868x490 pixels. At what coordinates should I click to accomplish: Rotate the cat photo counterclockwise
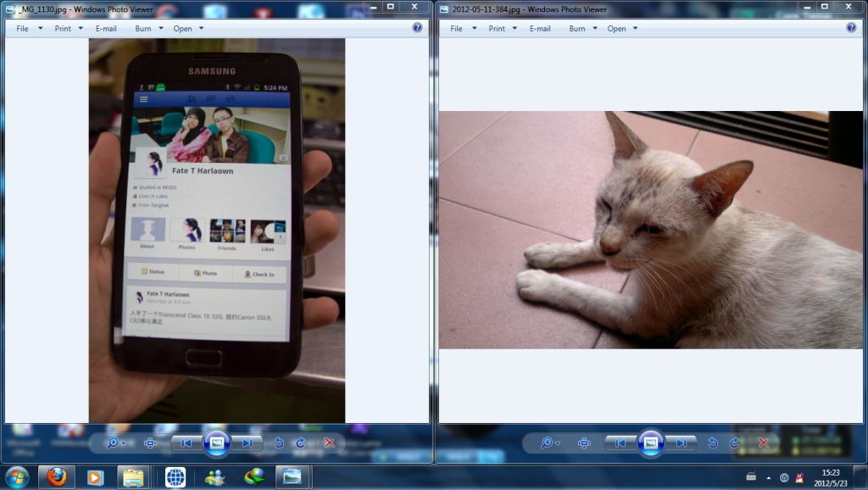click(x=712, y=443)
